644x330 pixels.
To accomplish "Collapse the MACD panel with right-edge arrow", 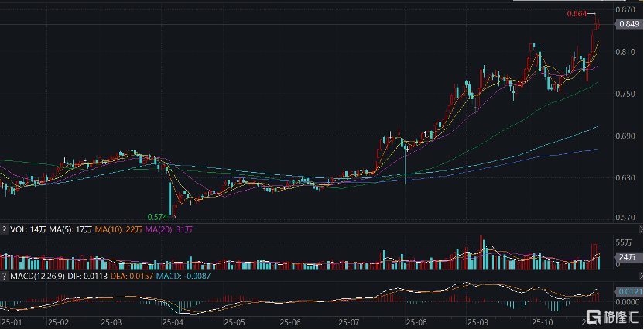I will coord(640,274).
